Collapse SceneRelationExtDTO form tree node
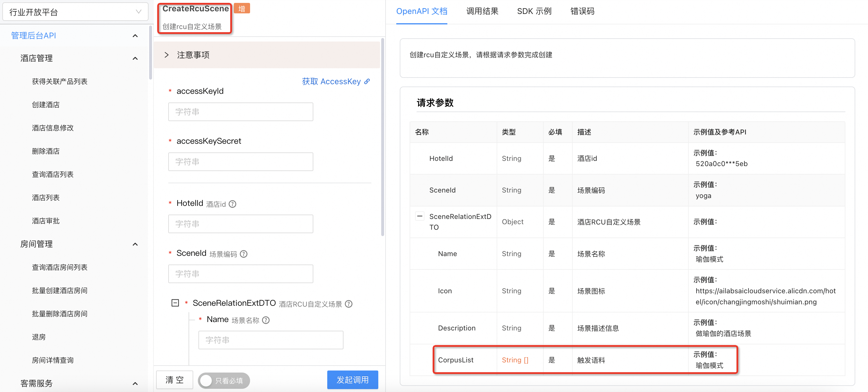The width and height of the screenshot is (868, 392). coord(175,303)
